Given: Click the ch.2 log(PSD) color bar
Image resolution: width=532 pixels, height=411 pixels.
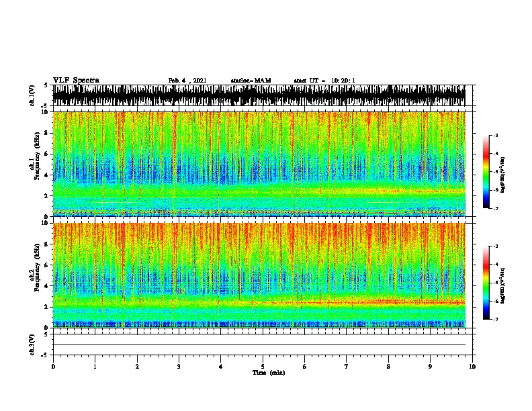Looking at the screenshot, I should click(x=486, y=283).
